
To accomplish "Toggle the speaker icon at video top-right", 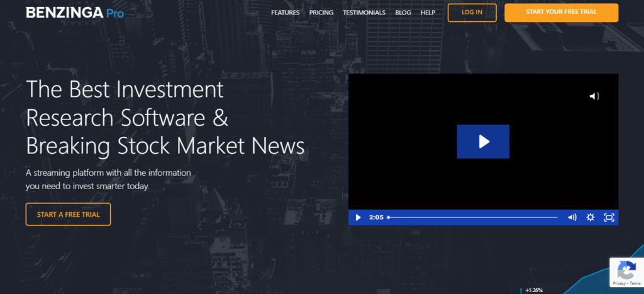I will (x=594, y=96).
